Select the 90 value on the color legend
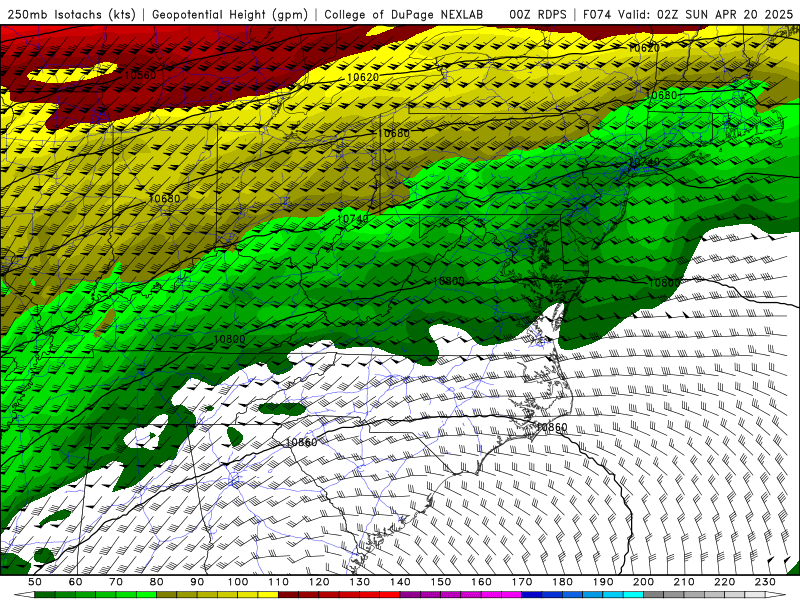Viewport: 800px width, 600px height. pyautogui.click(x=197, y=582)
